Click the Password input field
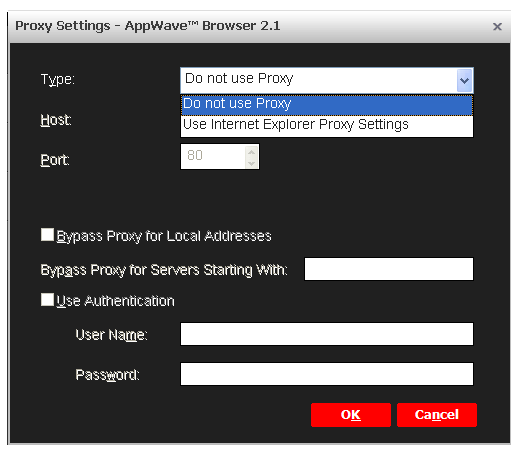 (327, 374)
